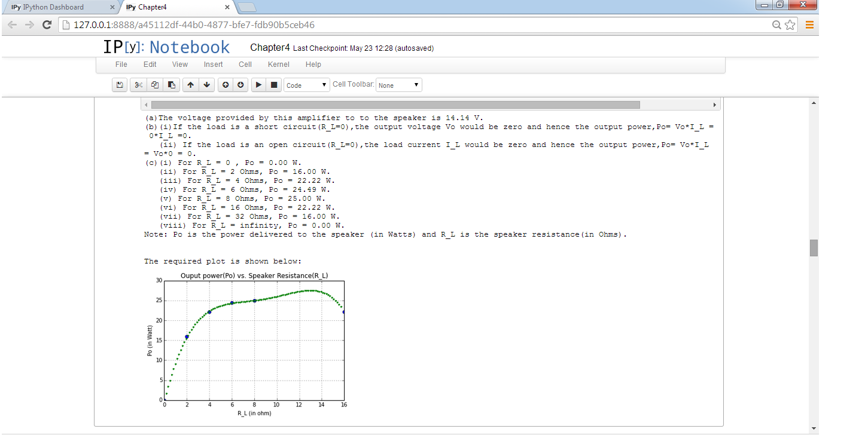Image resolution: width=868 pixels, height=435 pixels.
Task: Paste cell using the clipboard icon
Action: coord(171,85)
